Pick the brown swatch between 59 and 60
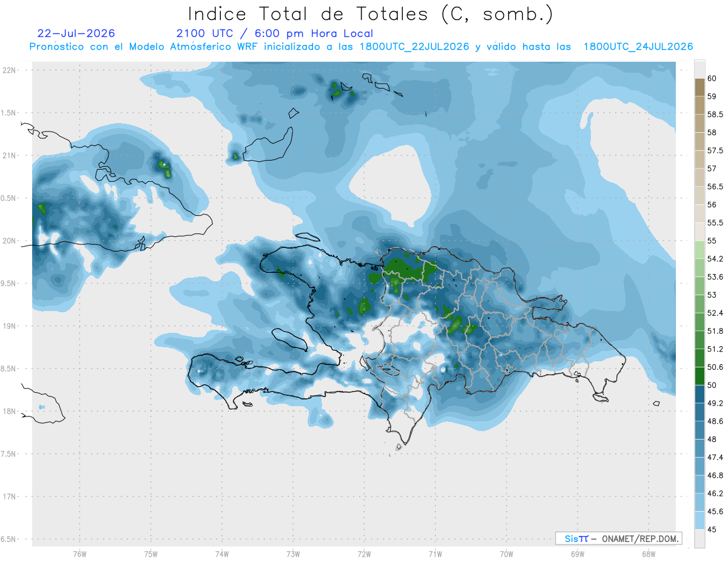This screenshot has height=562, width=728. [699, 87]
